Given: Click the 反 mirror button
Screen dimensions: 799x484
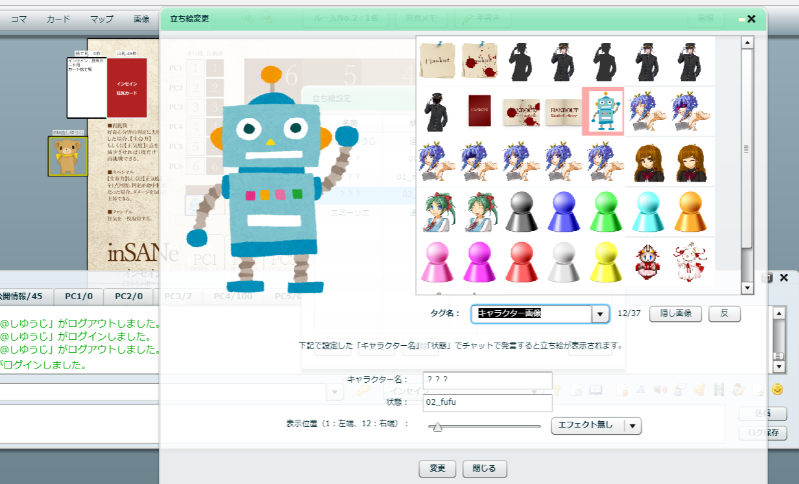Looking at the screenshot, I should pos(724,313).
